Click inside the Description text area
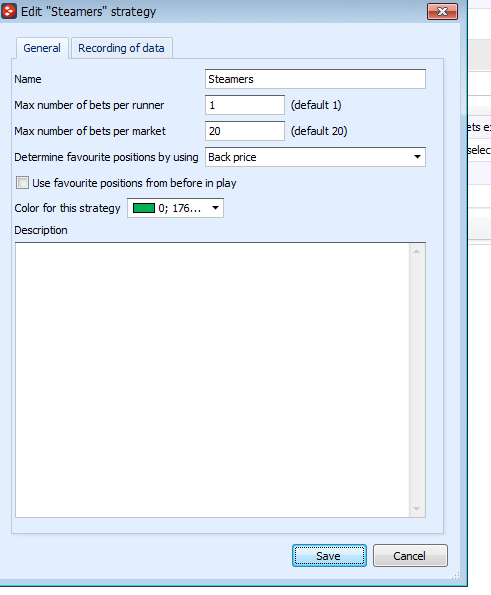Image resolution: width=491 pixels, height=595 pixels. (212, 380)
